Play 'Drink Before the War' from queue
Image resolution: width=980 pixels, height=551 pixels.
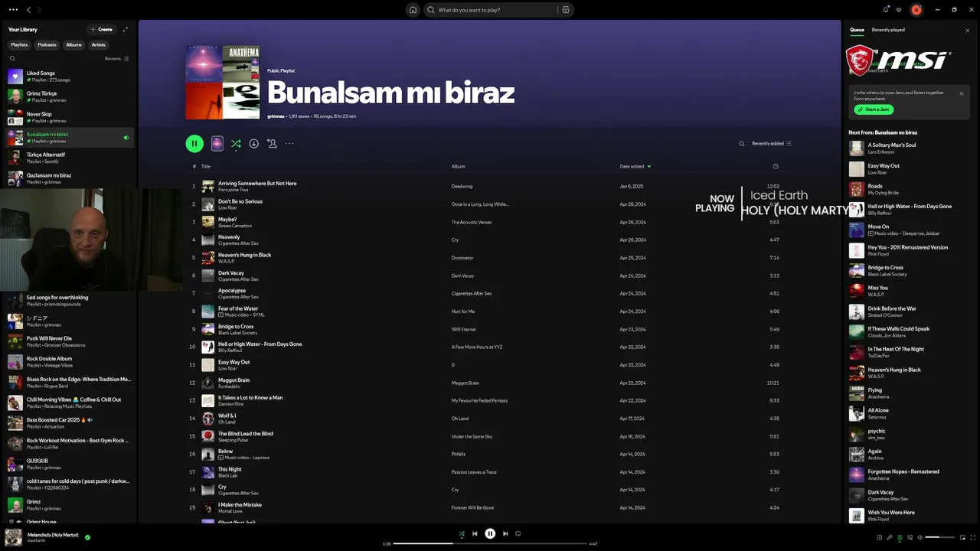pos(909,311)
